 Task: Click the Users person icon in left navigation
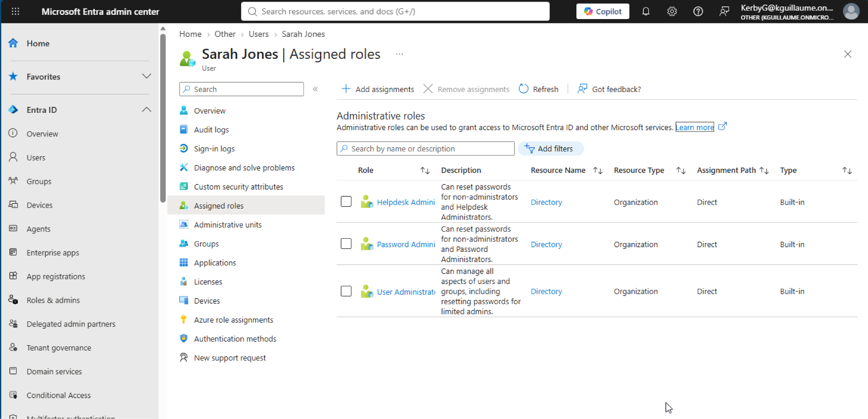[x=13, y=157]
